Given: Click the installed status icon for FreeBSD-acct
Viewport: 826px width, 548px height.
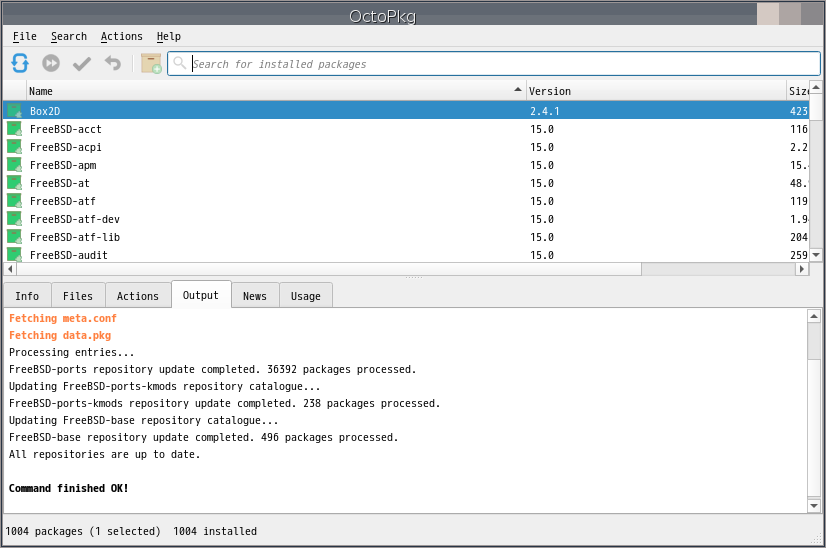Looking at the screenshot, I should pos(14,129).
